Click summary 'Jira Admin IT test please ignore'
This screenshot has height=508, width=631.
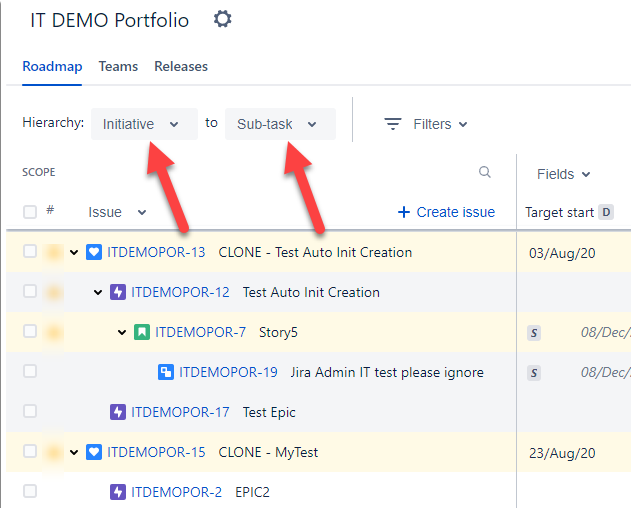(387, 372)
